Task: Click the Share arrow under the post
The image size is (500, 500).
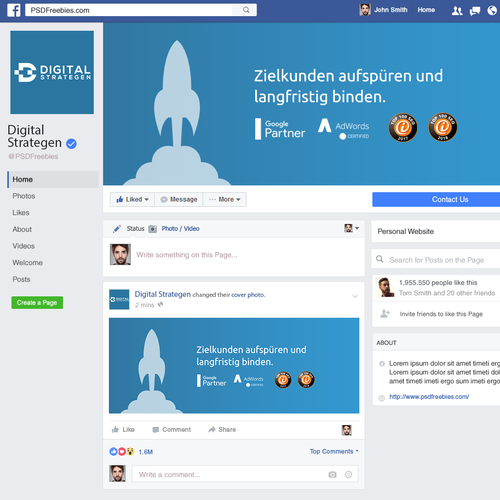Action: tap(212, 429)
